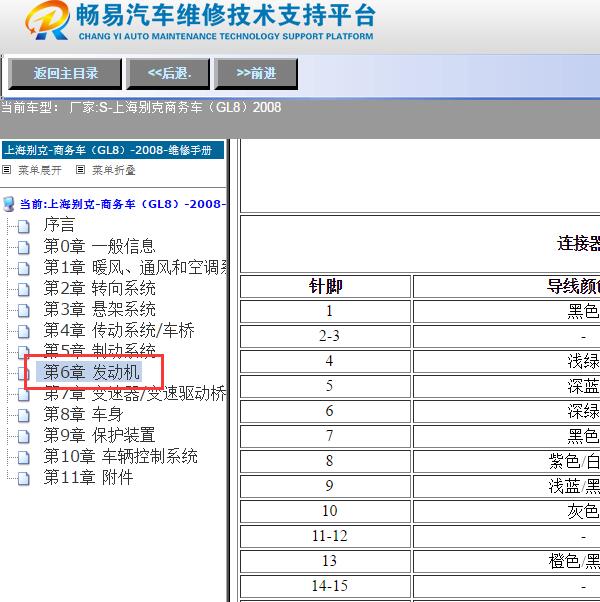The image size is (600, 602).
Task: Click pin cell 14-15 in the table
Action: coord(326,586)
